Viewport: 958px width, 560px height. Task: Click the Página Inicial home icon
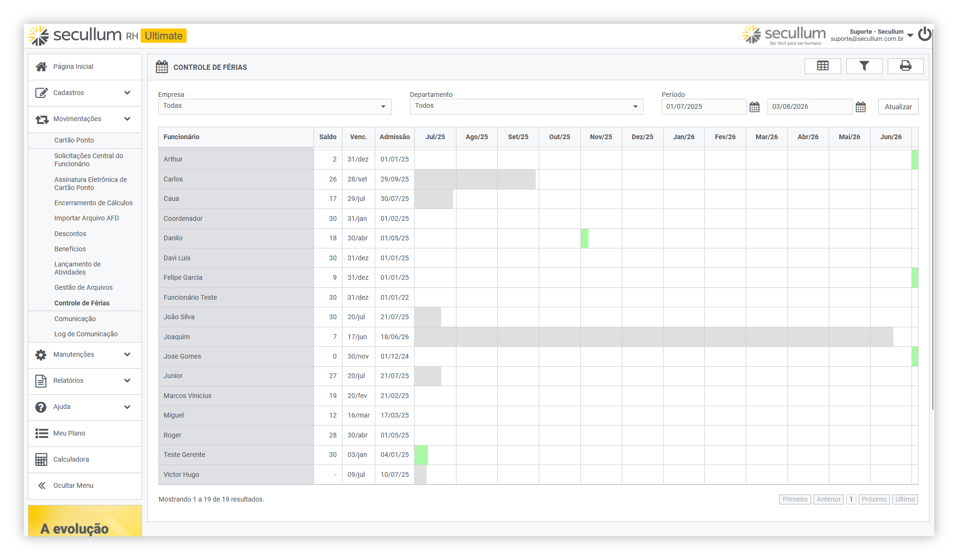pos(41,66)
